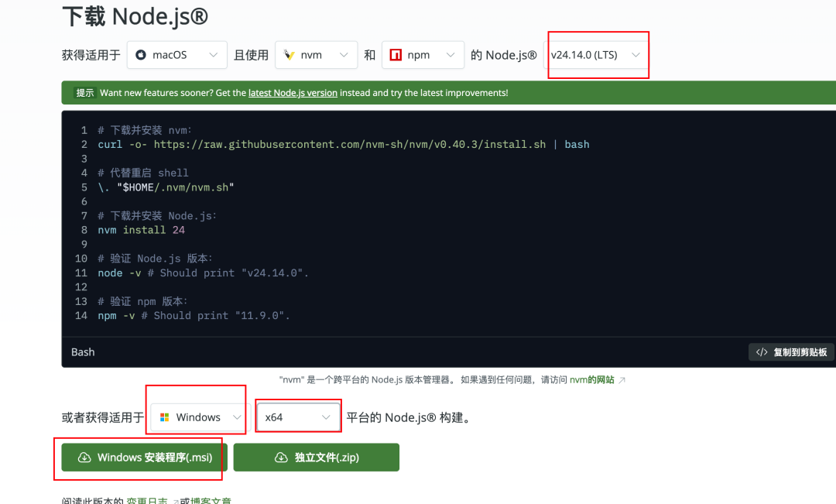
Task: Open the x64 architecture dropdown
Action: coord(298,417)
